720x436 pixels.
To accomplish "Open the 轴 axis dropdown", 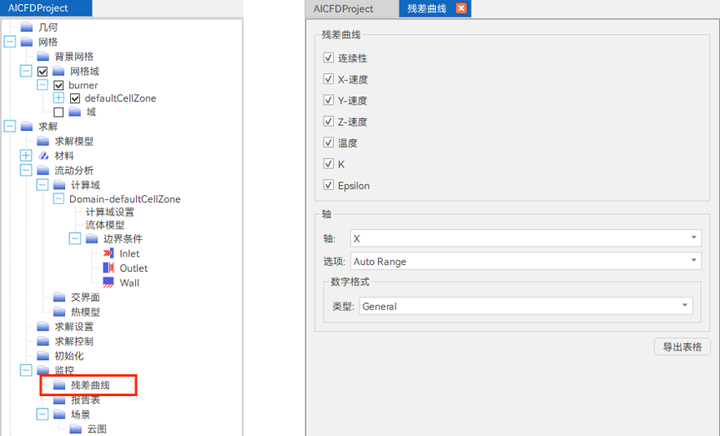I will tap(526, 238).
